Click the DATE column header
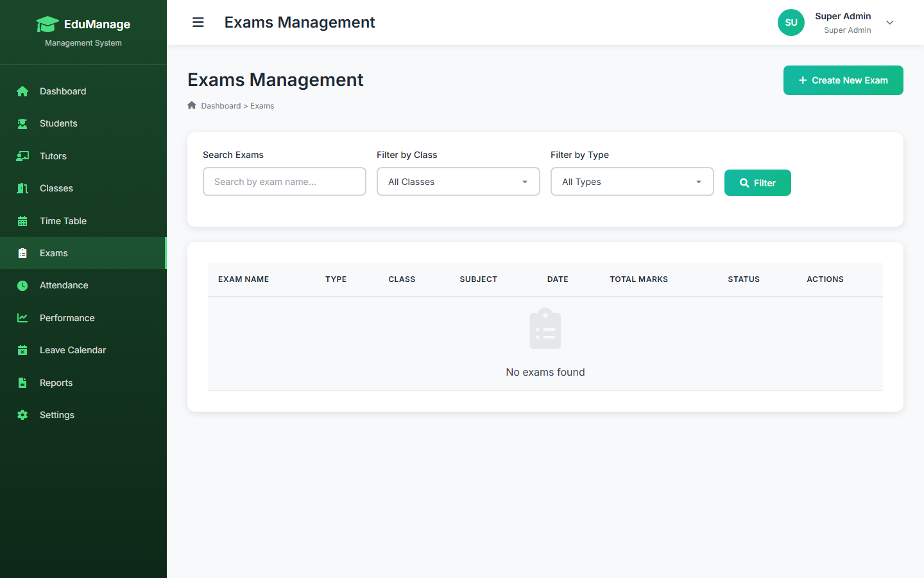Image resolution: width=924 pixels, height=578 pixels. click(x=558, y=279)
